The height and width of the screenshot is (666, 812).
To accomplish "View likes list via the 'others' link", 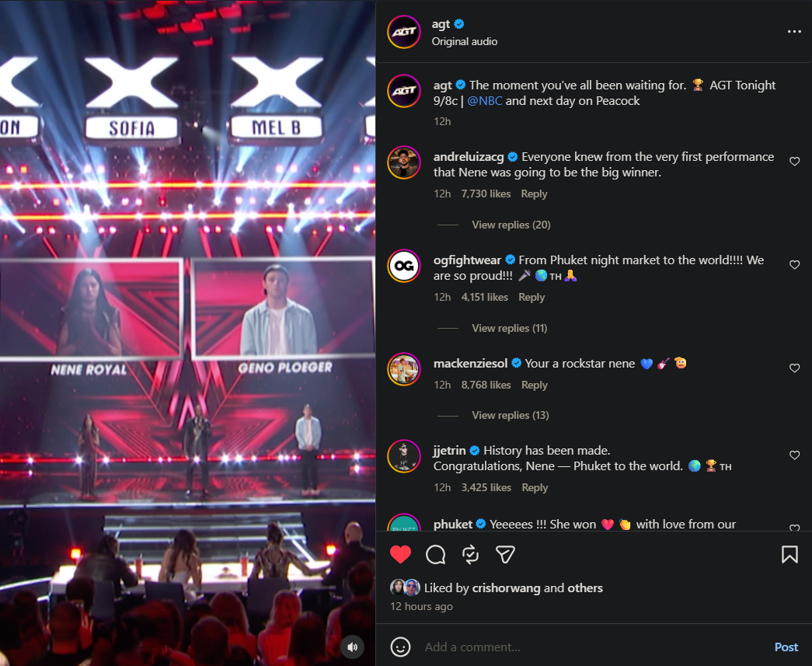I will click(x=584, y=588).
